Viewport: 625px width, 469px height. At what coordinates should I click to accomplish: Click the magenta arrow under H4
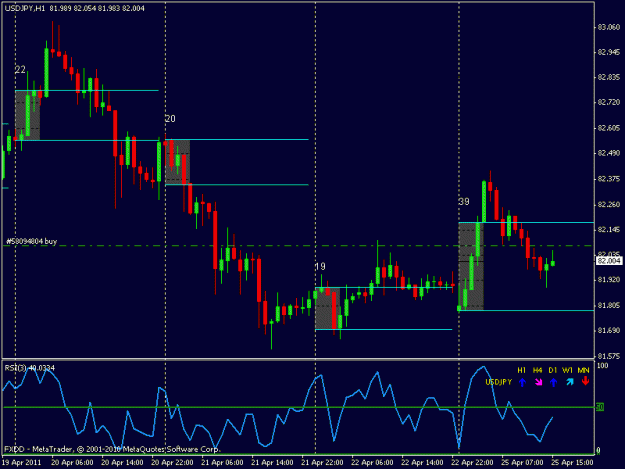pyautogui.click(x=539, y=382)
